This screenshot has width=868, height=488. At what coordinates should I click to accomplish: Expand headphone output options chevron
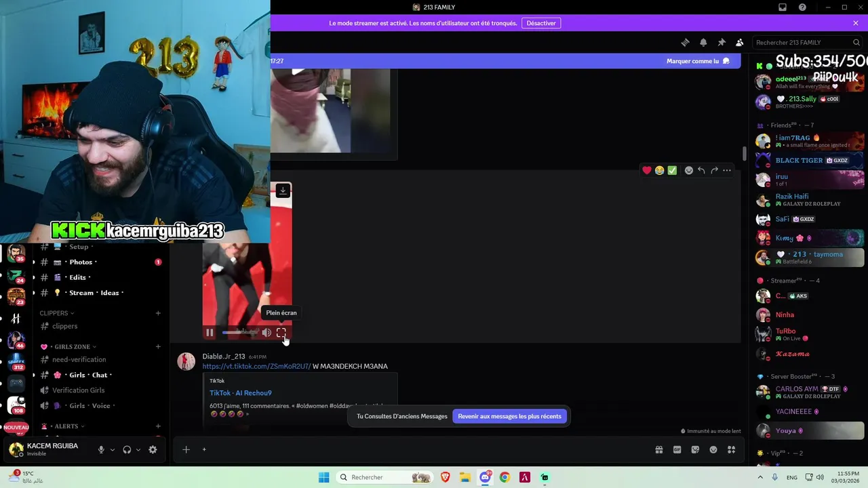[138, 449]
